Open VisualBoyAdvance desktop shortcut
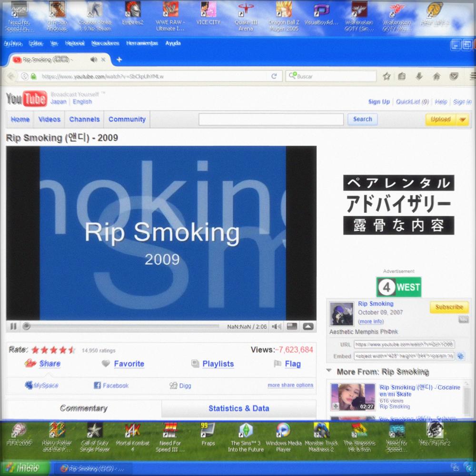476x476 pixels. point(321,14)
